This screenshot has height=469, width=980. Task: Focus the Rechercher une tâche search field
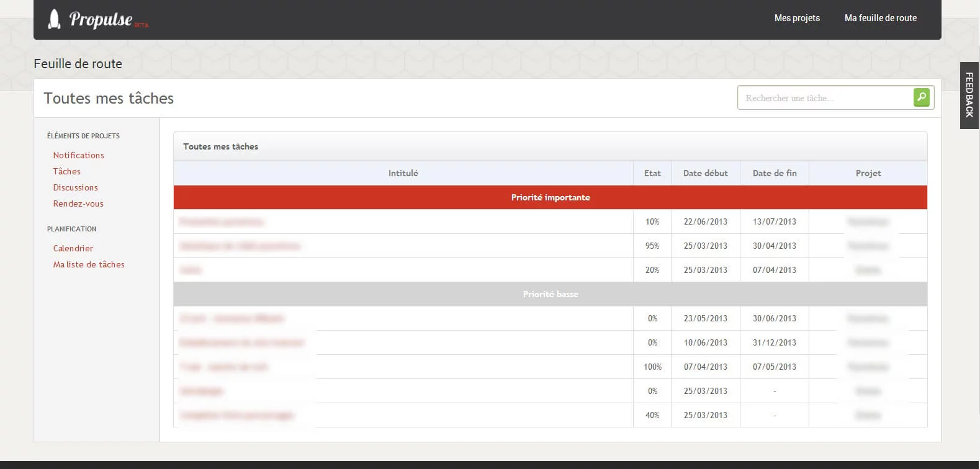coord(825,98)
